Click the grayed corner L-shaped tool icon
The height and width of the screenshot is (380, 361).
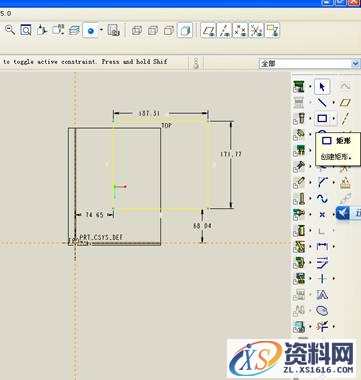click(x=322, y=231)
